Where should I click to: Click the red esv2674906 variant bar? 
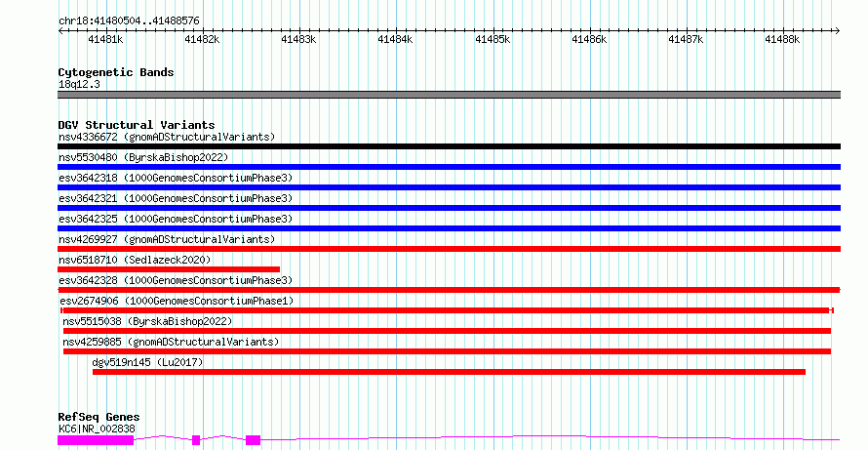(448, 310)
